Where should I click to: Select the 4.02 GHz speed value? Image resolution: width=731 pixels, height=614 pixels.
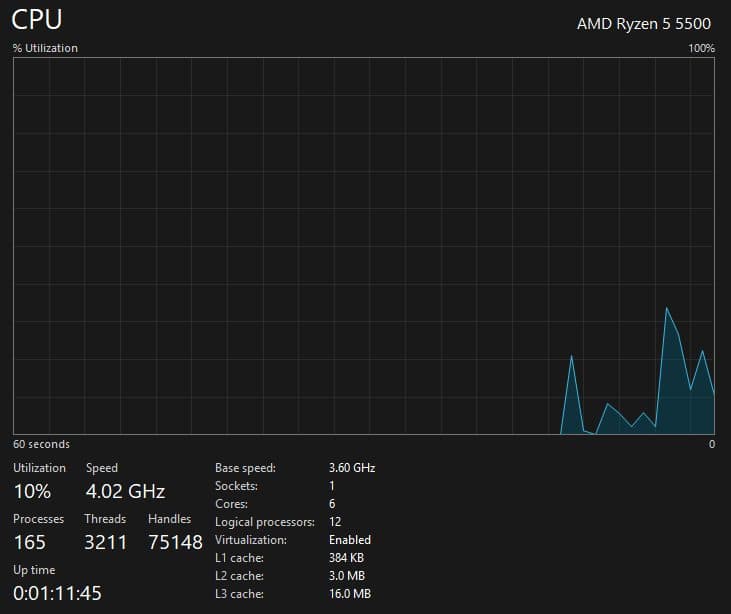coord(125,491)
